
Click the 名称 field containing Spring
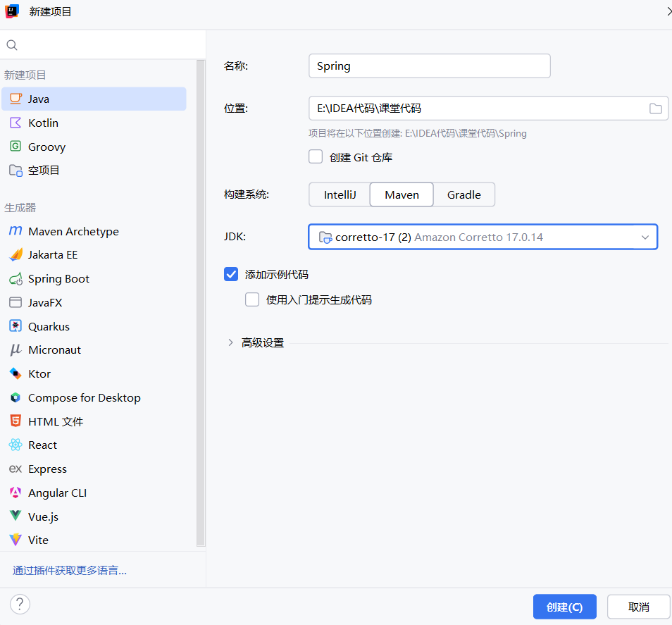[430, 66]
